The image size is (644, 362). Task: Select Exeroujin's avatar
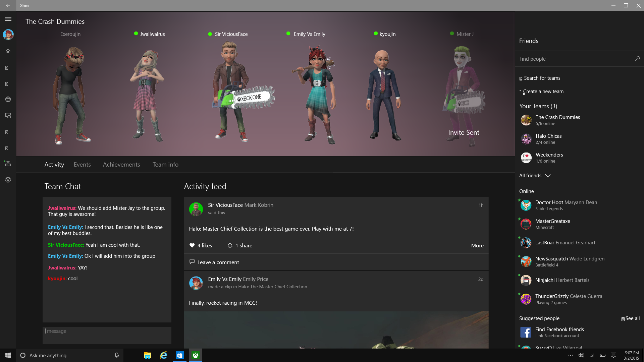(71, 96)
